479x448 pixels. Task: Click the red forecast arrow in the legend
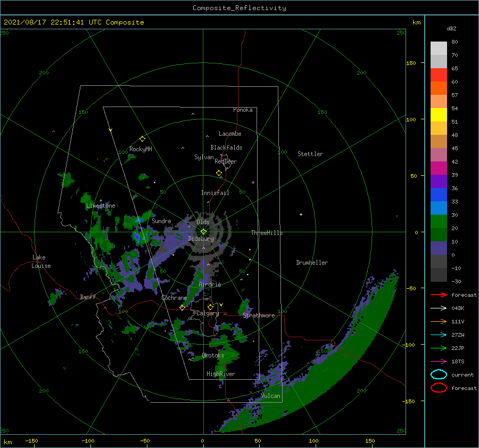(x=439, y=295)
